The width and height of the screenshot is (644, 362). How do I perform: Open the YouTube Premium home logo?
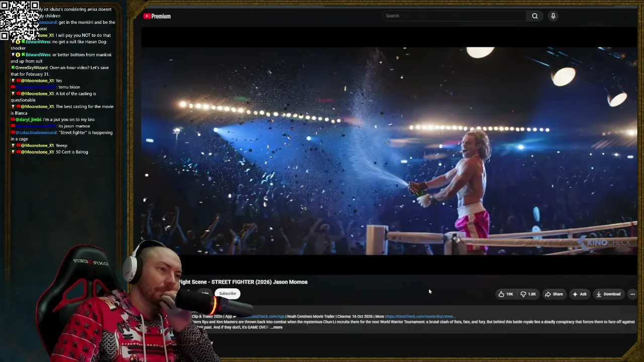click(157, 16)
